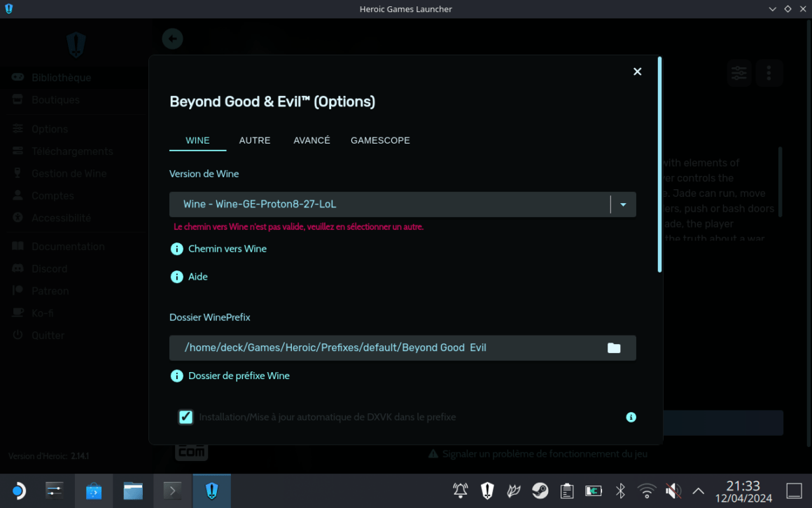Click the game description scrollbar
This screenshot has height=508, width=812.
[780, 181]
